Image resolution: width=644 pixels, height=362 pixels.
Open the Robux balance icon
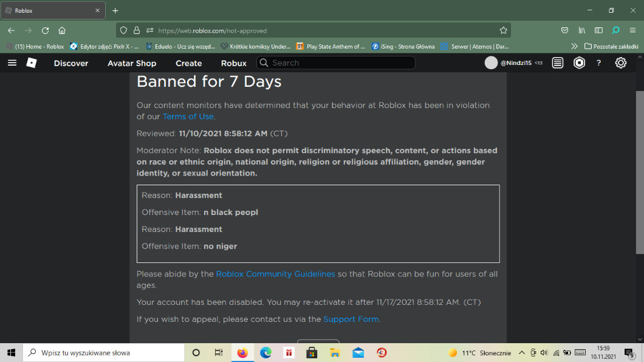[x=579, y=63]
